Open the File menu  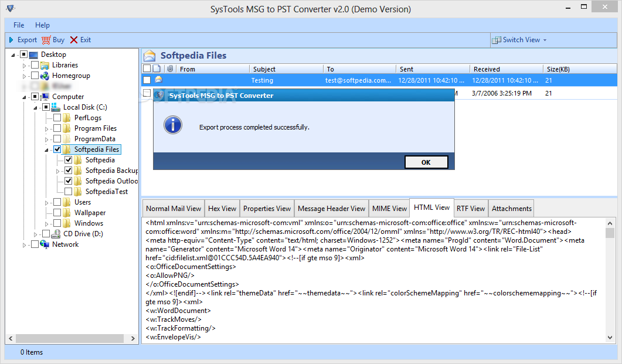[19, 25]
